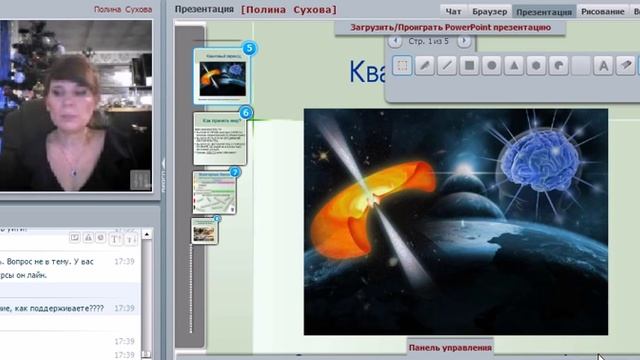Open the Чат tab

453,11
